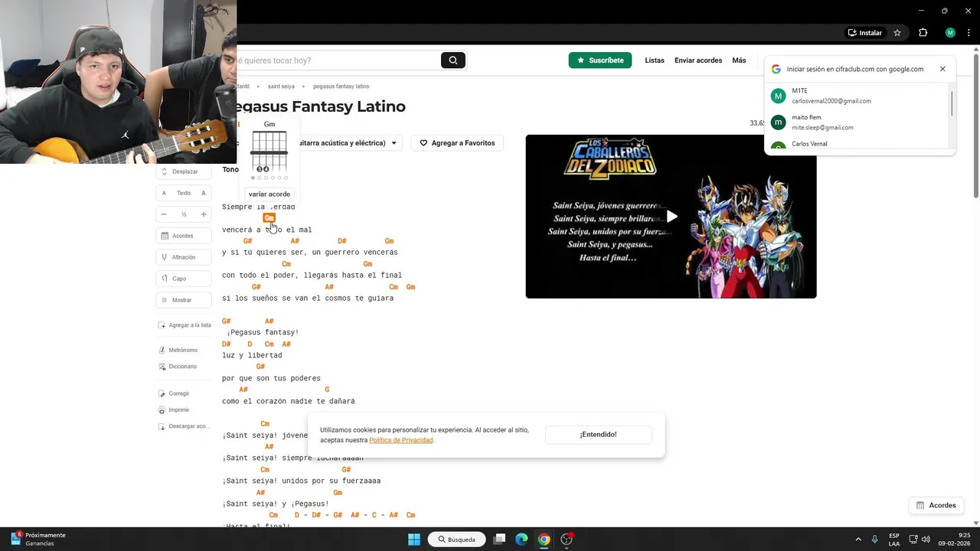Viewport: 980px width, 551px height.
Task: Open the Chrome profile avatar M
Action: click(x=950, y=33)
